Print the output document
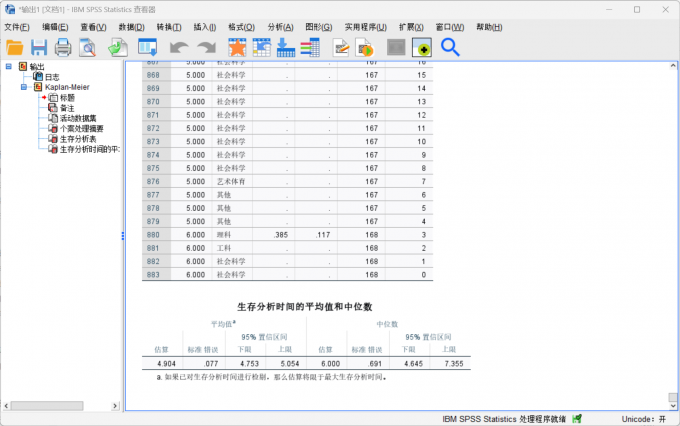This screenshot has height=426, width=680. click(63, 47)
